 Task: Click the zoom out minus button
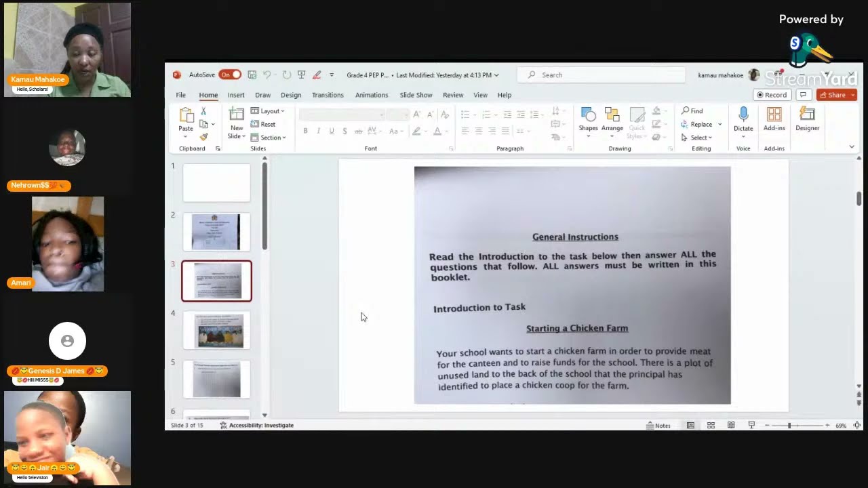coord(767,425)
